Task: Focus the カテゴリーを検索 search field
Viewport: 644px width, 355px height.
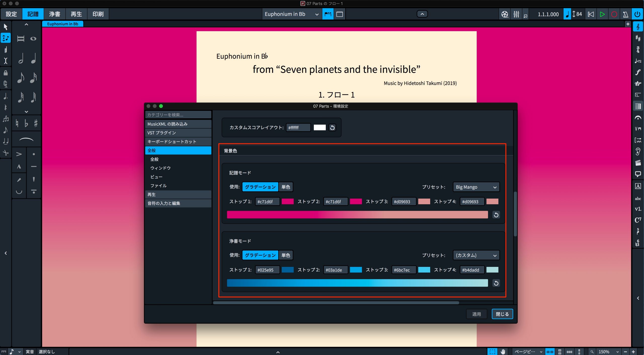Action: coord(178,115)
